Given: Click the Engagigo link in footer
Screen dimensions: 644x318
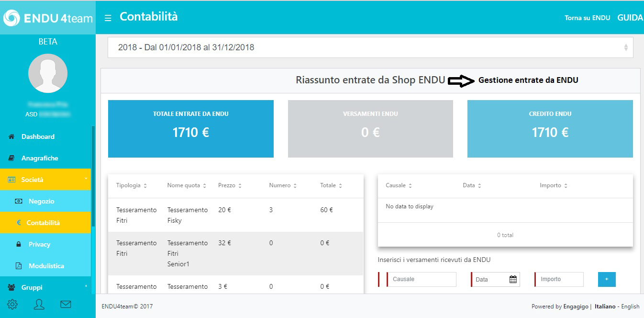Looking at the screenshot, I should coord(576,307).
